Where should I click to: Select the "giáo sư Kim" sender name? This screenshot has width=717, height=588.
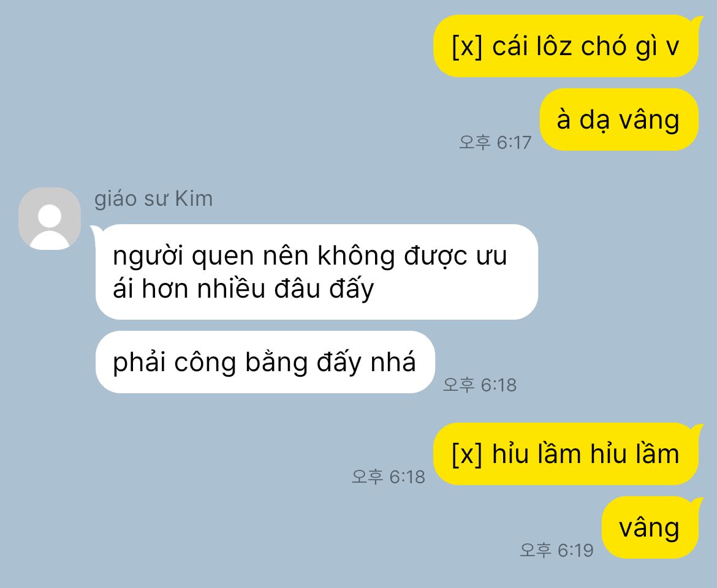(154, 199)
